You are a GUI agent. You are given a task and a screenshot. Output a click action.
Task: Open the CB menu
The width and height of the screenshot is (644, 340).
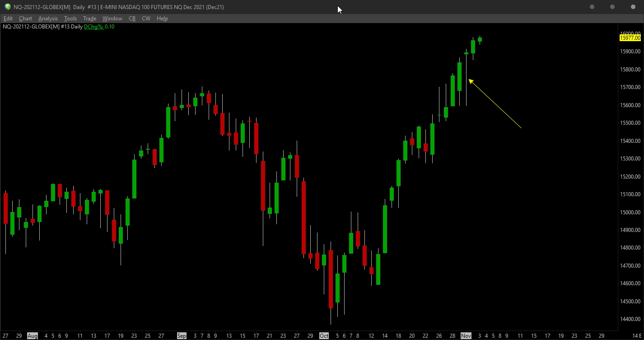[132, 19]
